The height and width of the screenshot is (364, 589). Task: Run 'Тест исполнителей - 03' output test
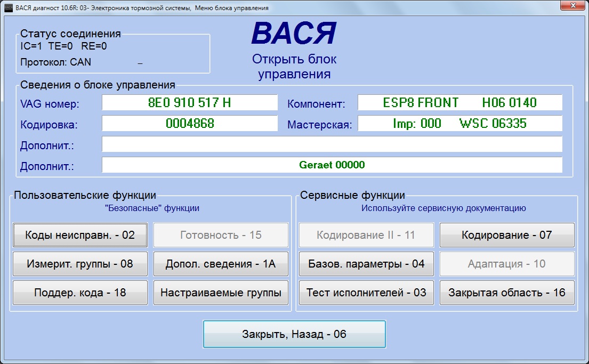366,293
